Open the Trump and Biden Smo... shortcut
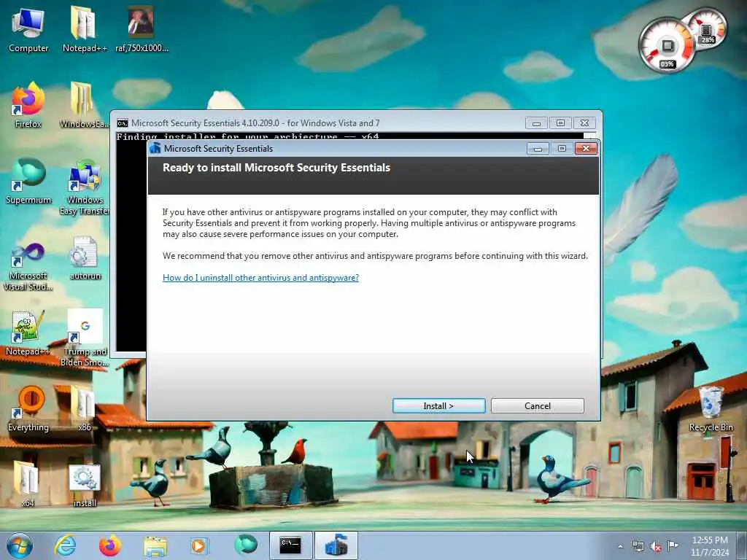This screenshot has width=747, height=560. coord(85,337)
